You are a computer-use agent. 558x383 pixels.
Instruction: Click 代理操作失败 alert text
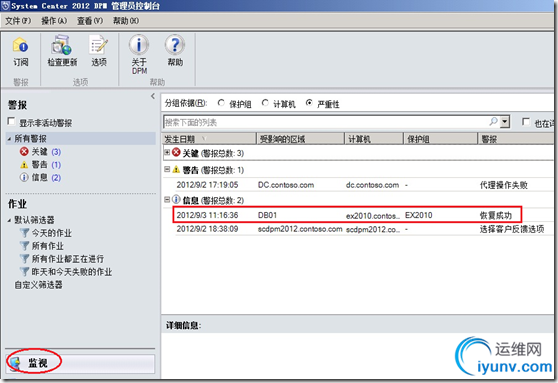click(x=504, y=185)
